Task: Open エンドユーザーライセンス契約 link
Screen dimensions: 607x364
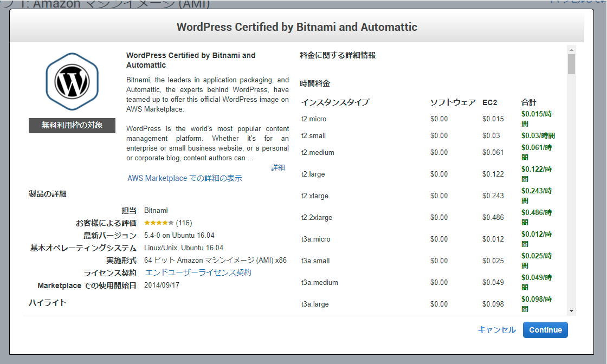Action: tap(198, 272)
